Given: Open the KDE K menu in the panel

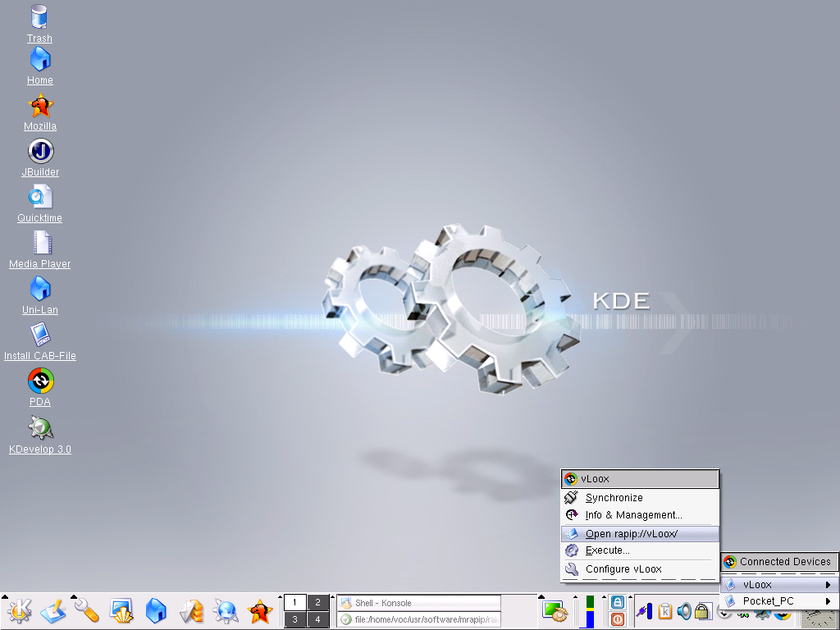Looking at the screenshot, I should click(18, 611).
